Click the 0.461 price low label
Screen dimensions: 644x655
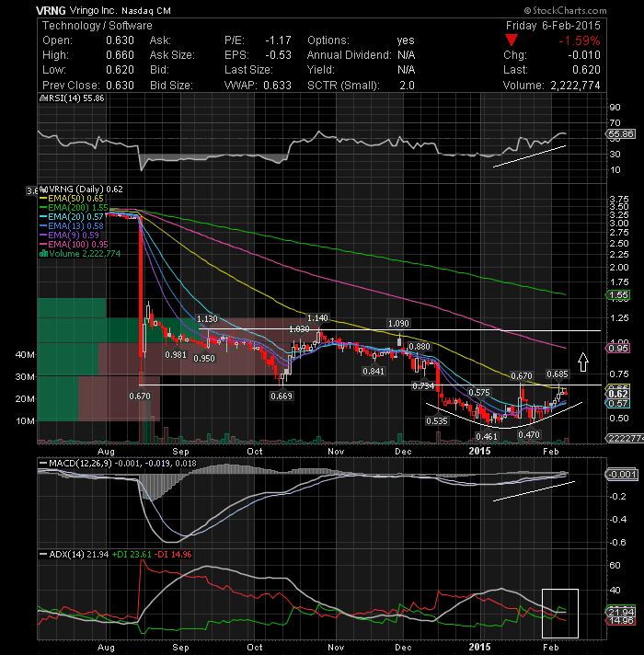(487, 437)
